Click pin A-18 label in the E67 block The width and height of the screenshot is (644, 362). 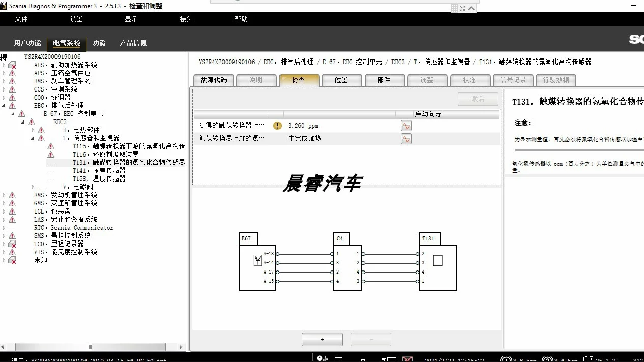coord(269,254)
